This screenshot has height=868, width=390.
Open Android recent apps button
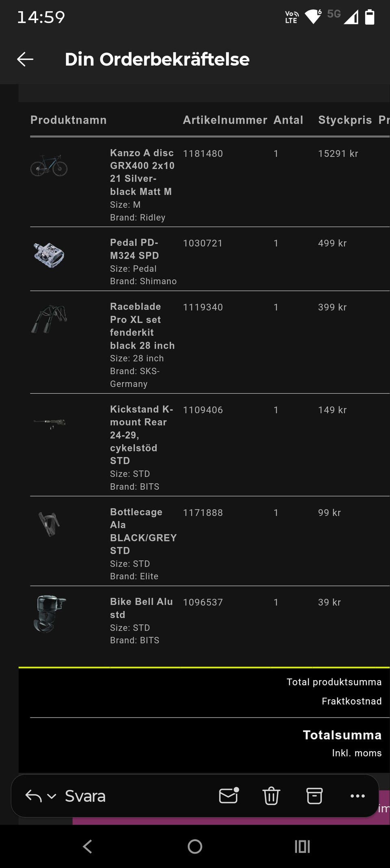[302, 846]
